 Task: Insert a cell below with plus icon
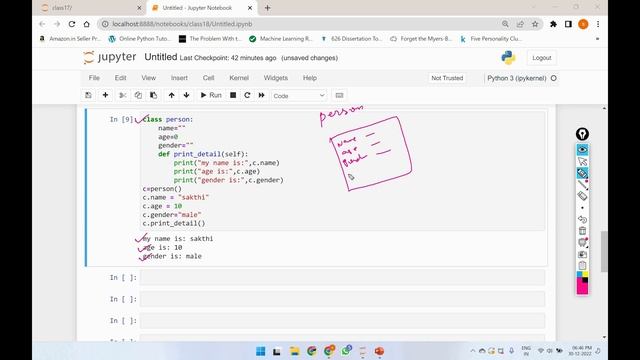click(105, 95)
